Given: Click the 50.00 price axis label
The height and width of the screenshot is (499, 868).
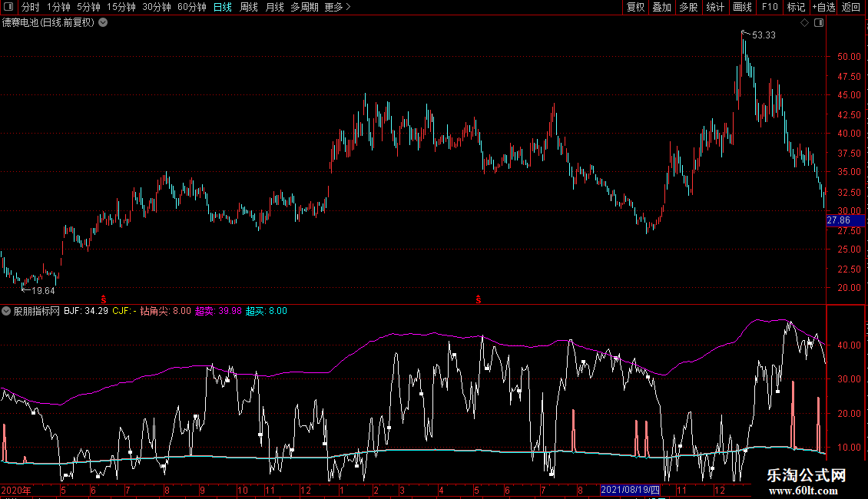Looking at the screenshot, I should pyautogui.click(x=849, y=57).
